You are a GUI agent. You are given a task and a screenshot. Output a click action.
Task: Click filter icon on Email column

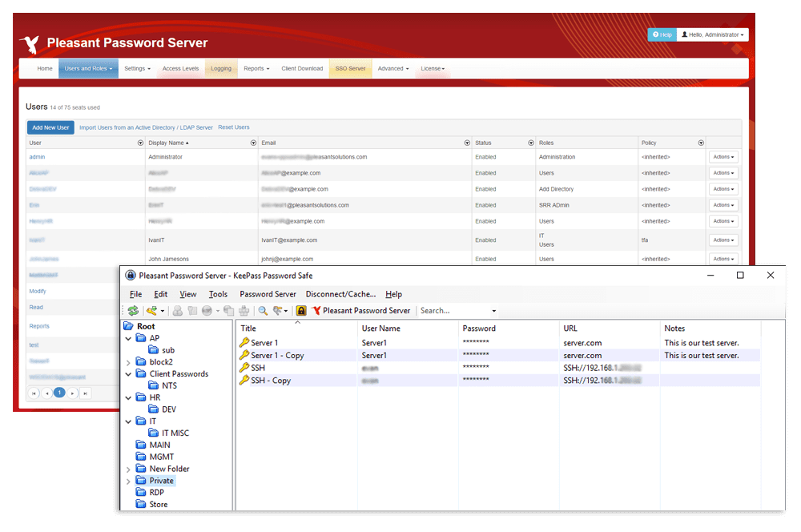467,143
